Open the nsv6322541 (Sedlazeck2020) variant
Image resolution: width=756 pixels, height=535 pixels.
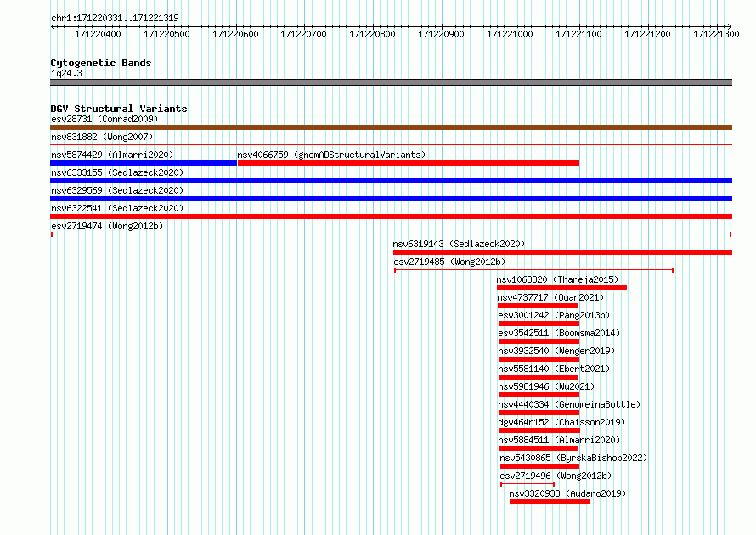(117, 208)
